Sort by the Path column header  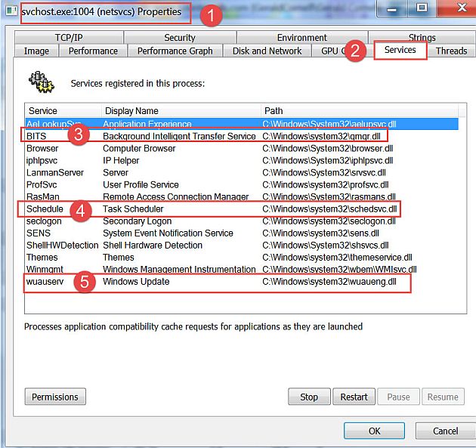pos(360,111)
